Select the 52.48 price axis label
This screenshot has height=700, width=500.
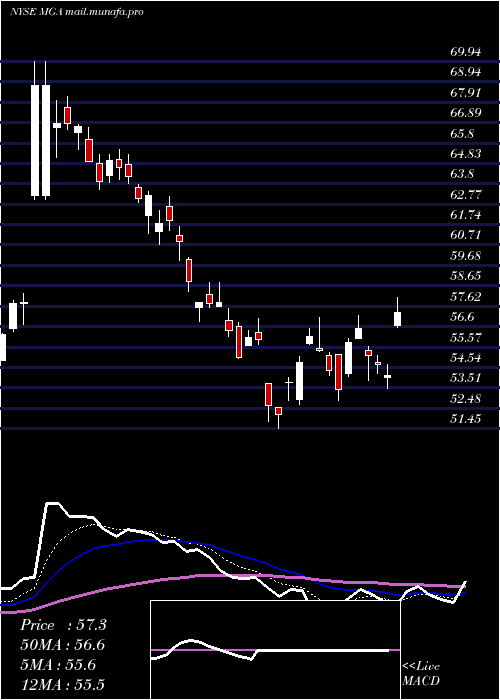pyautogui.click(x=466, y=399)
